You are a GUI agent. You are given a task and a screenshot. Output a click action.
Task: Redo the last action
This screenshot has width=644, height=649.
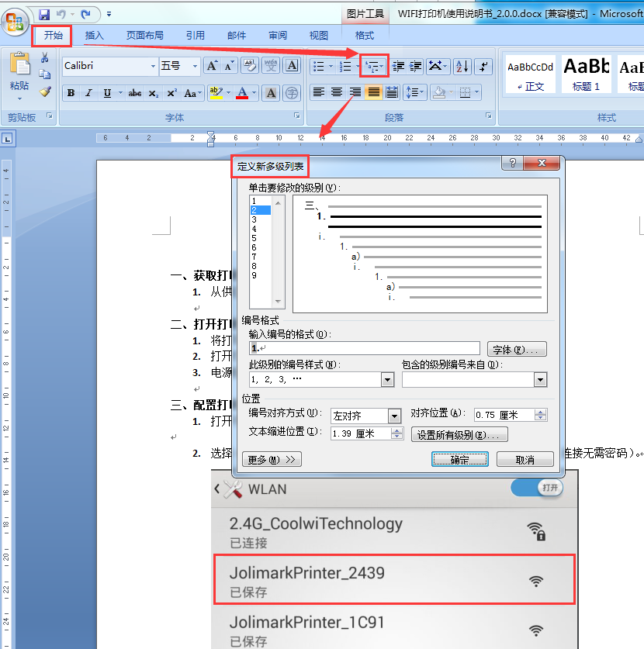[85, 15]
